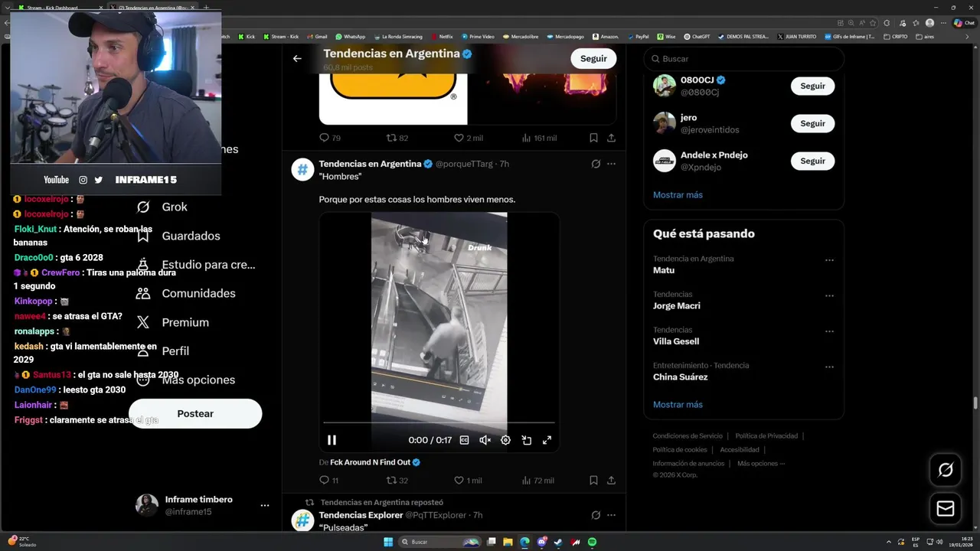Image resolution: width=980 pixels, height=551 pixels.
Task: Click the Postear button
Action: (x=195, y=413)
